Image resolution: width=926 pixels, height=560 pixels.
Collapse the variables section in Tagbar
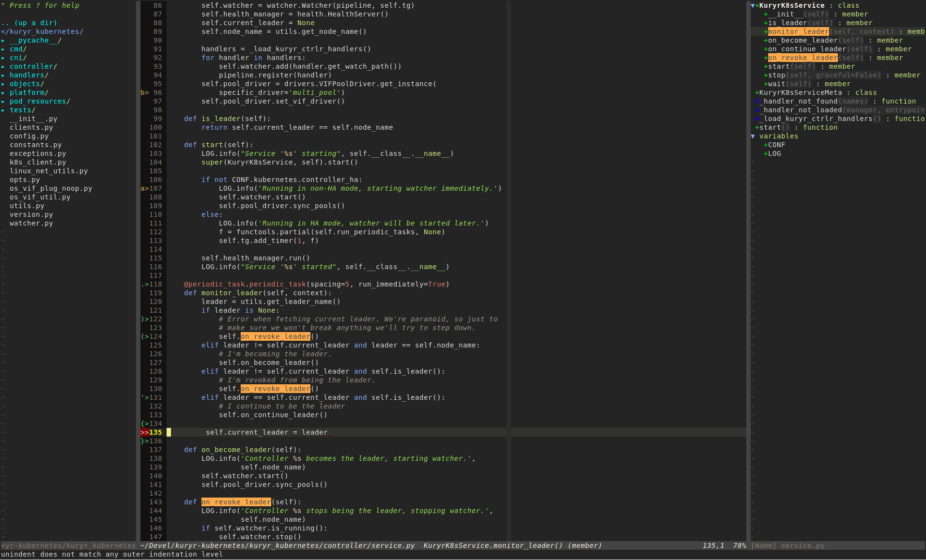[752, 136]
